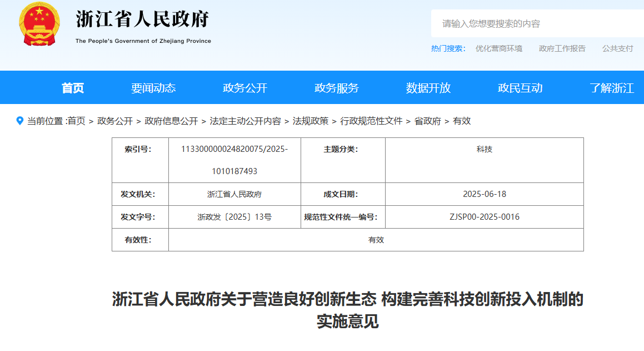Viewport: 644px width, 351px height.
Task: Click the document number 浙政发〔2025〕13号
Action: coord(234,217)
